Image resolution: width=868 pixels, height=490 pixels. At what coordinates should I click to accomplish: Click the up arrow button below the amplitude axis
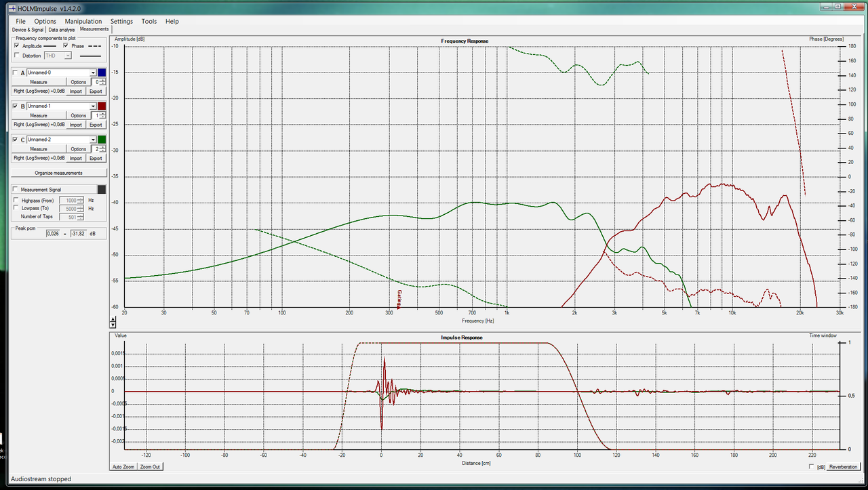click(114, 318)
